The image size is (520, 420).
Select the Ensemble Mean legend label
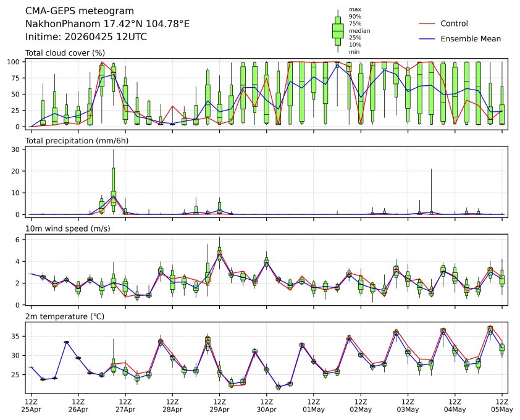coord(470,38)
